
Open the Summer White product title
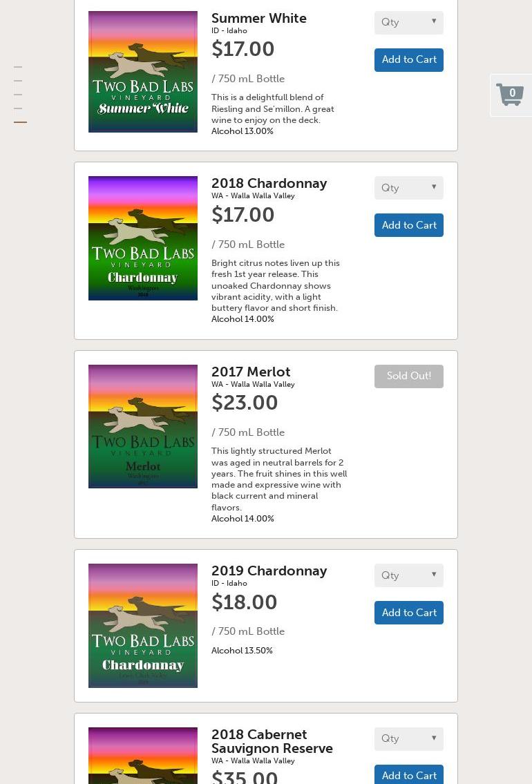[x=259, y=19]
